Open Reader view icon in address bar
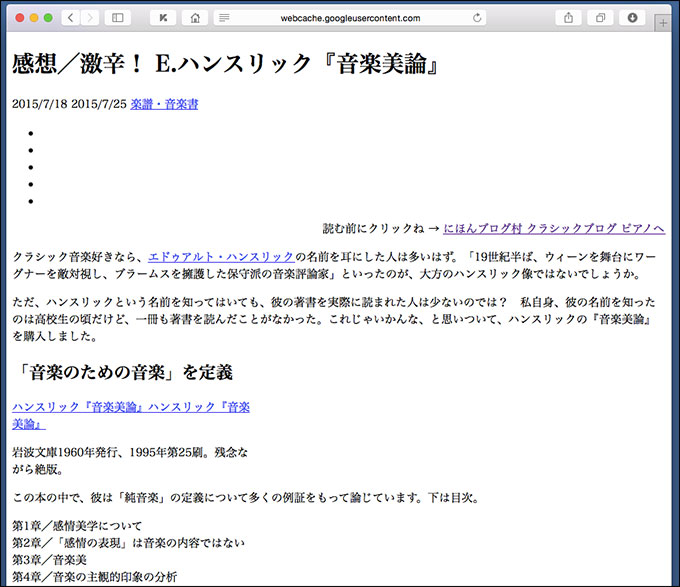Viewport: 680px width, 587px height. coord(224,18)
